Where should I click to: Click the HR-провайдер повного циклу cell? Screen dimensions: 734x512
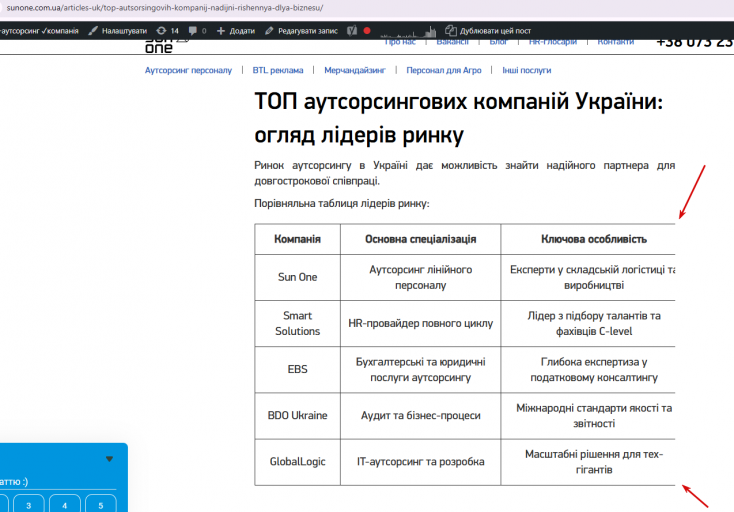pos(420,323)
